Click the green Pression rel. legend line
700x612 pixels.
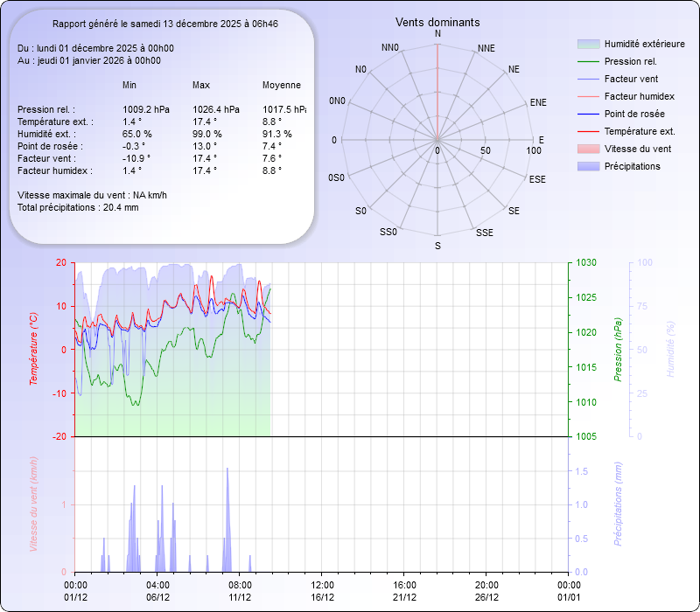pyautogui.click(x=587, y=61)
